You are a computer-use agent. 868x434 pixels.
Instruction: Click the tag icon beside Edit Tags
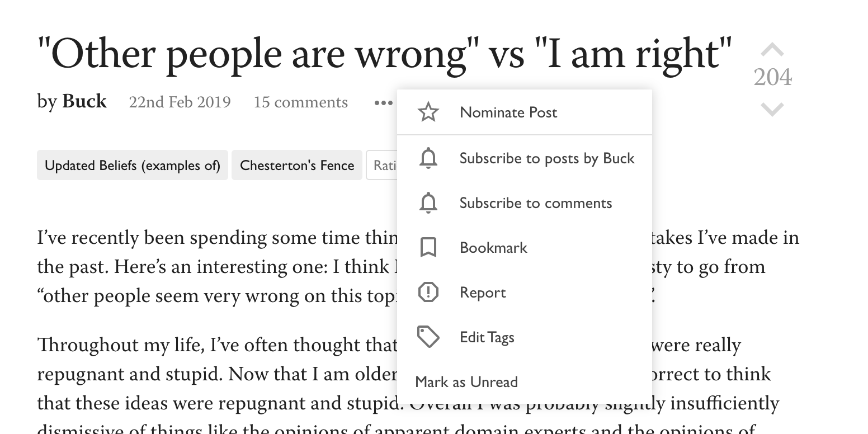(x=428, y=337)
